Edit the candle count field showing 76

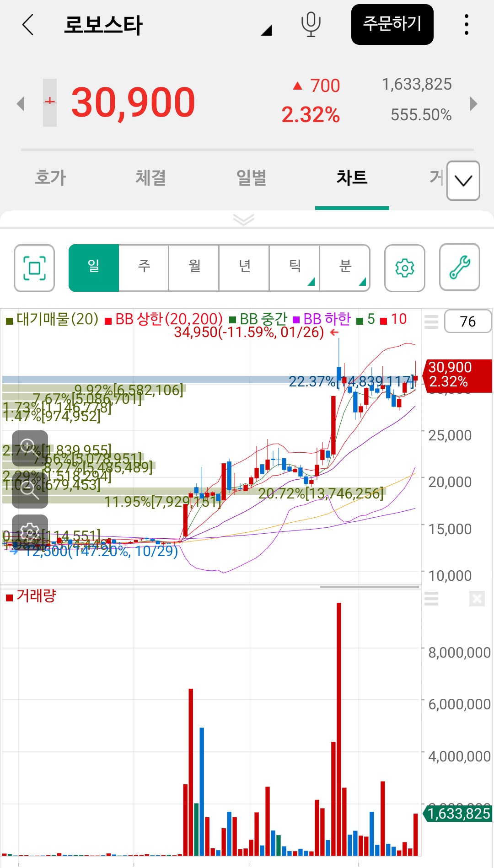(468, 321)
